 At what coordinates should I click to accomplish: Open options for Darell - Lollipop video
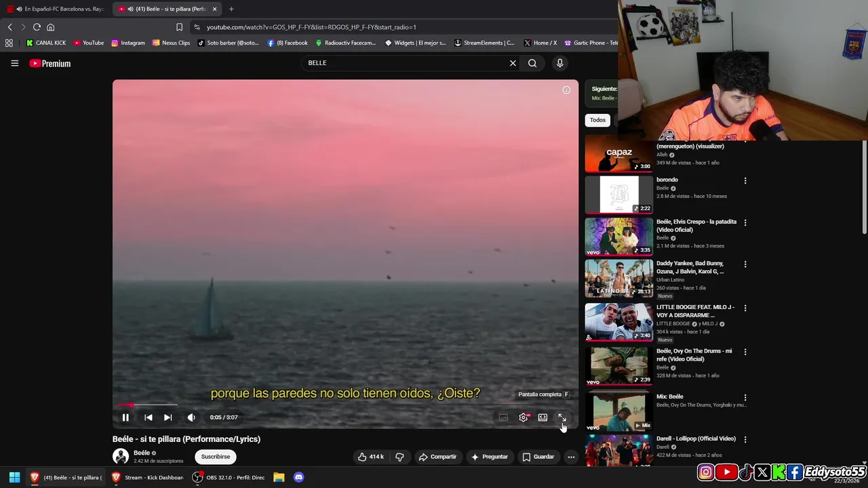point(745,439)
